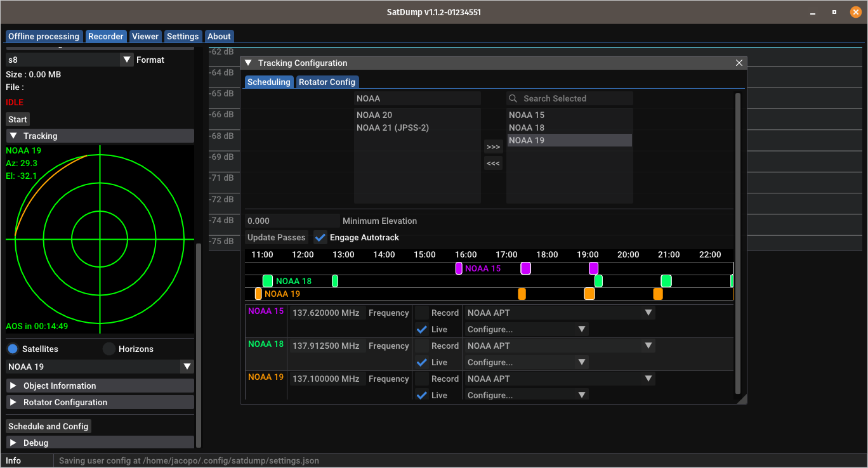Click the left panel vertical scrollbar
Viewport: 868px width, 468px height.
point(199,345)
